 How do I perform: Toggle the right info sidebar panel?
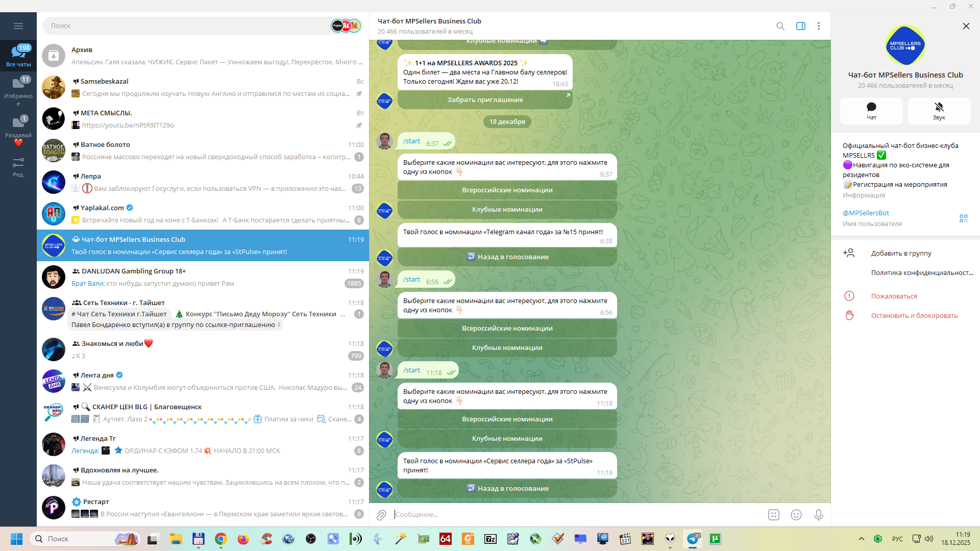(800, 26)
